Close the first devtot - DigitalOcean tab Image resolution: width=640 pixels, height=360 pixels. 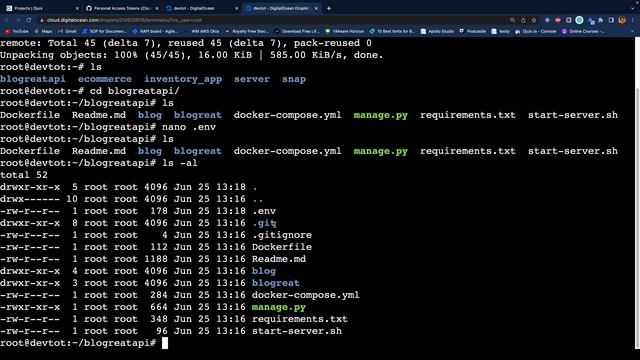(x=236, y=8)
